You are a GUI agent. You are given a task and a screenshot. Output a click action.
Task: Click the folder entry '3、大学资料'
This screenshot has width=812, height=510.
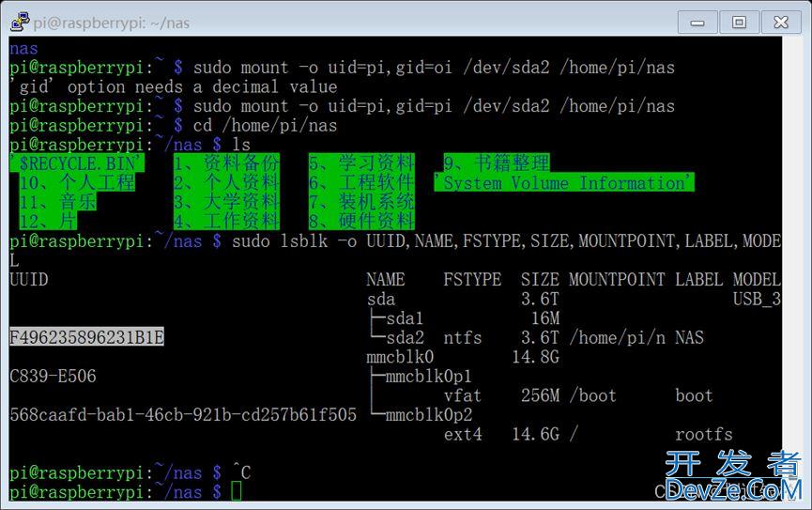pos(226,202)
